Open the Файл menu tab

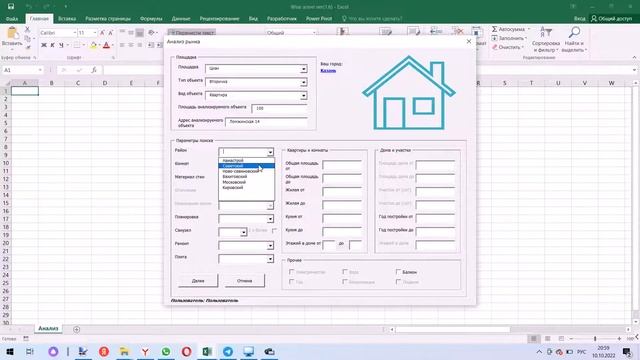[x=12, y=19]
